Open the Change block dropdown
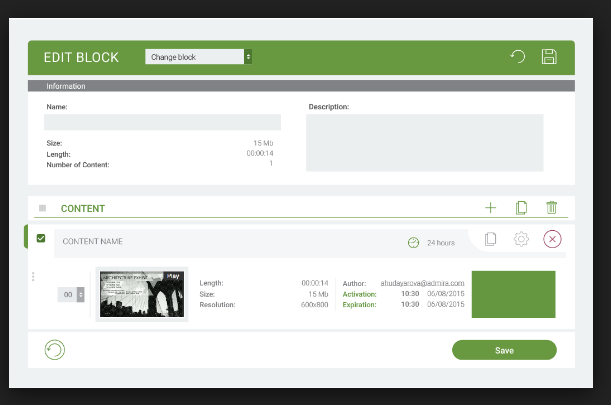 point(198,57)
